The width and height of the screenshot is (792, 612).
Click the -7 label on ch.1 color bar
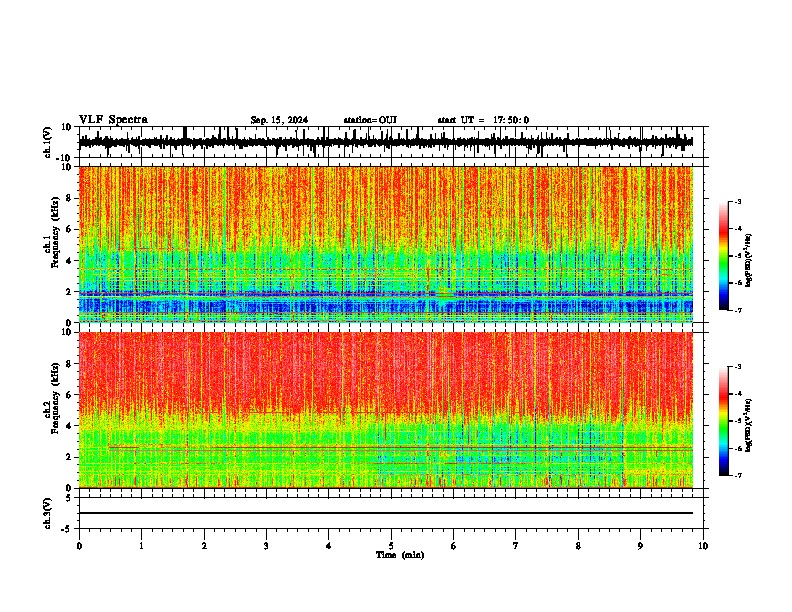pyautogui.click(x=737, y=310)
